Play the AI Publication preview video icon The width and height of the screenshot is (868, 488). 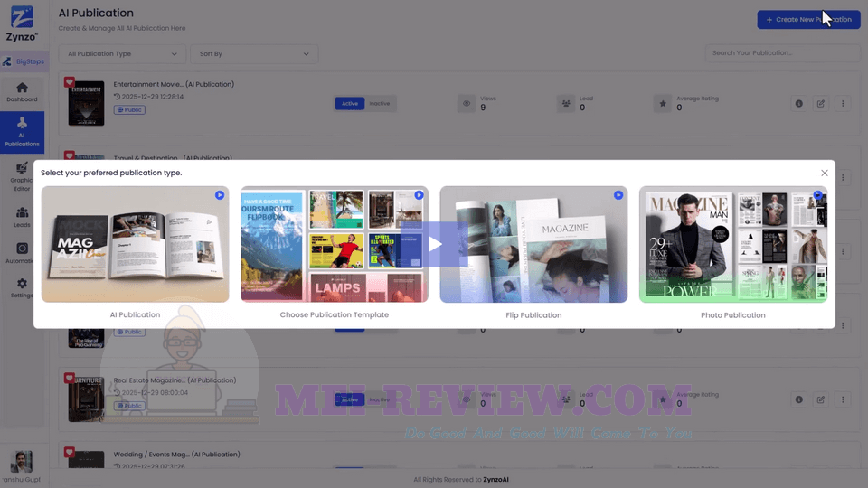tap(220, 195)
